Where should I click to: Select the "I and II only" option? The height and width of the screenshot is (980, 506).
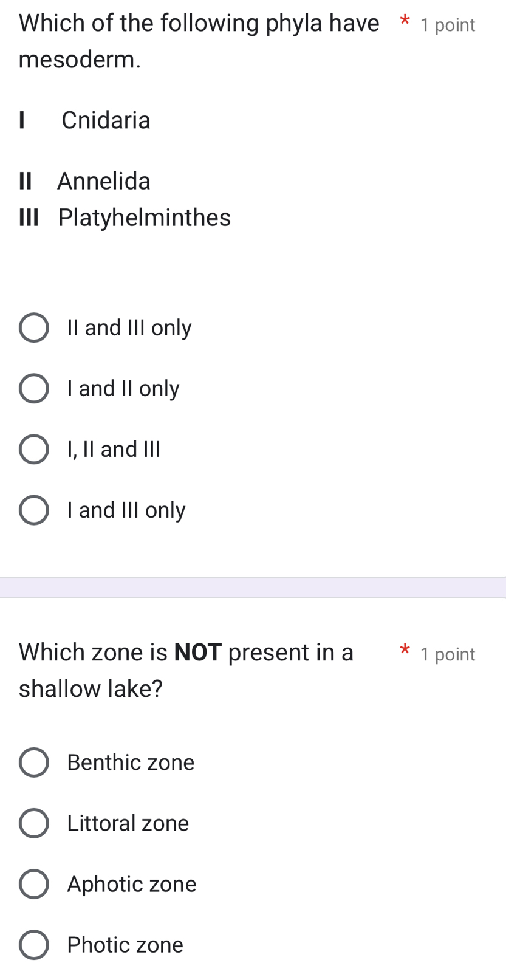pyautogui.click(x=34, y=388)
